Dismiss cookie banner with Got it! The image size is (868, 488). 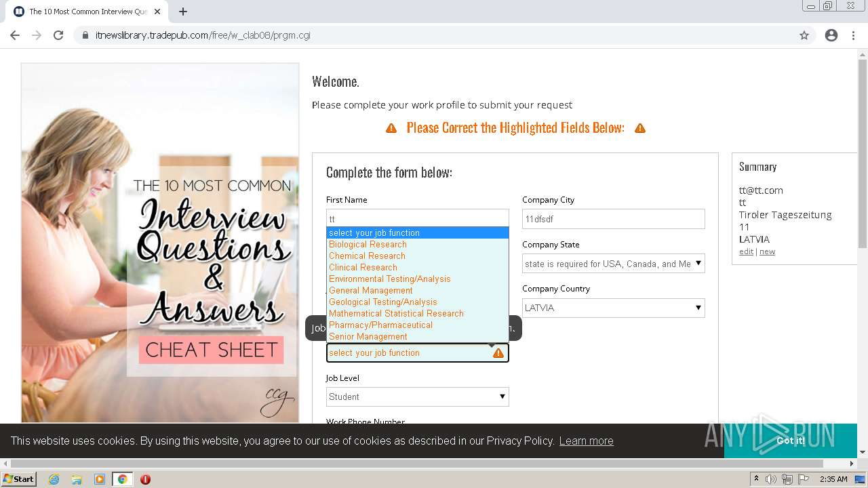click(x=790, y=441)
